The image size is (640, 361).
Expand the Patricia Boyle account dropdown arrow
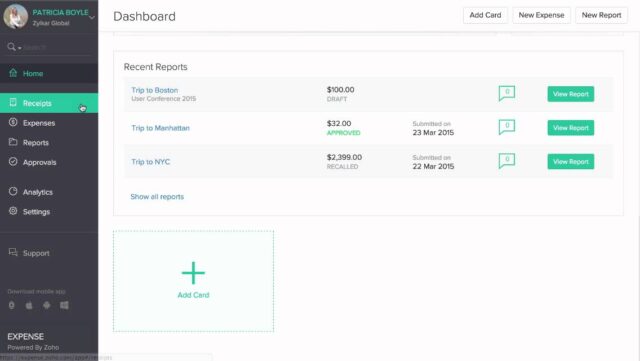point(92,18)
